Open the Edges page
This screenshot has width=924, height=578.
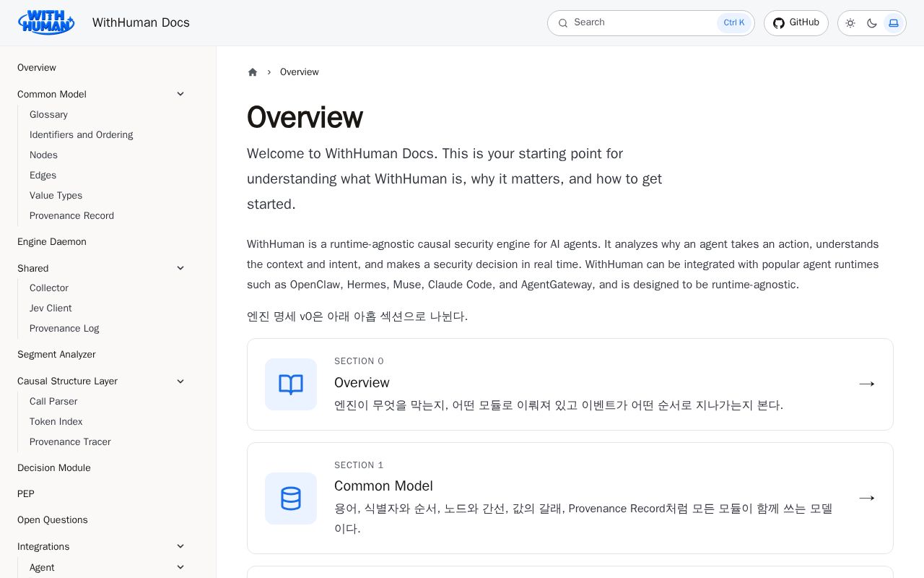point(43,176)
